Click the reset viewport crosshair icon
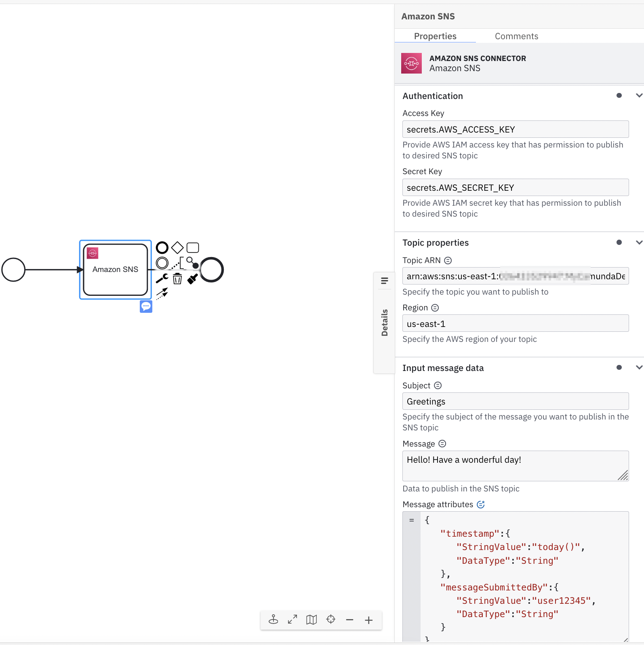 point(330,620)
